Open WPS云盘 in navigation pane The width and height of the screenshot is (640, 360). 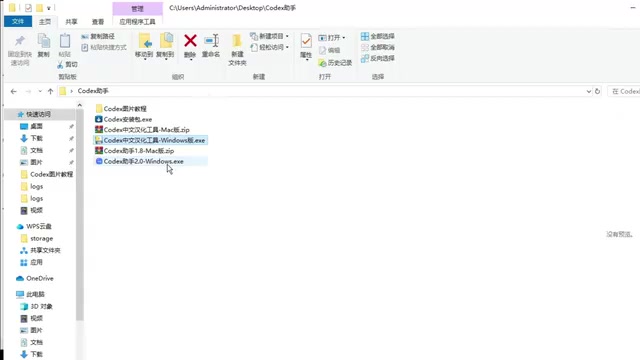click(39, 226)
